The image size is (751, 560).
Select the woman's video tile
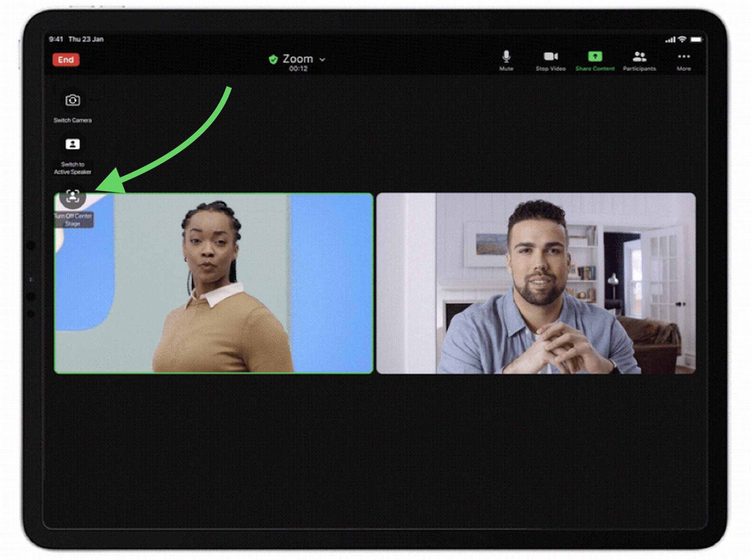214,283
